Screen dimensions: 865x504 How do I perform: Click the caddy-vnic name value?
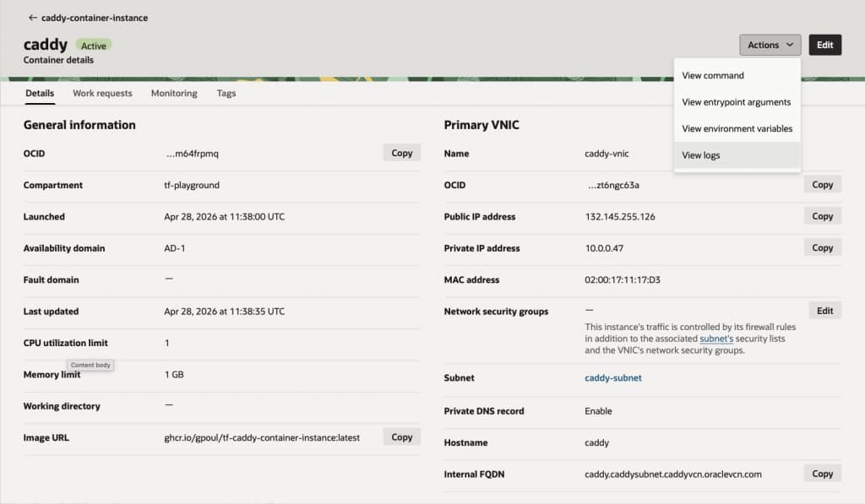[607, 154]
